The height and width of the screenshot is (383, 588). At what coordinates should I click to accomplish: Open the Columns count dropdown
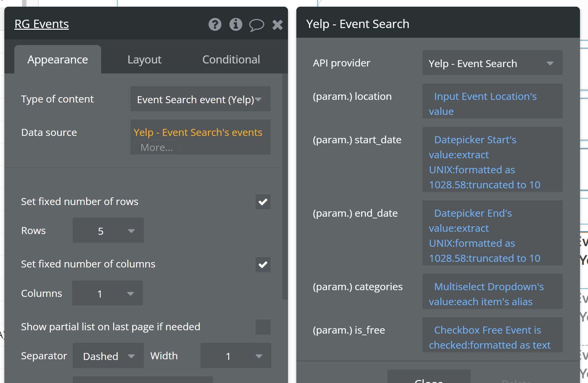click(x=107, y=294)
